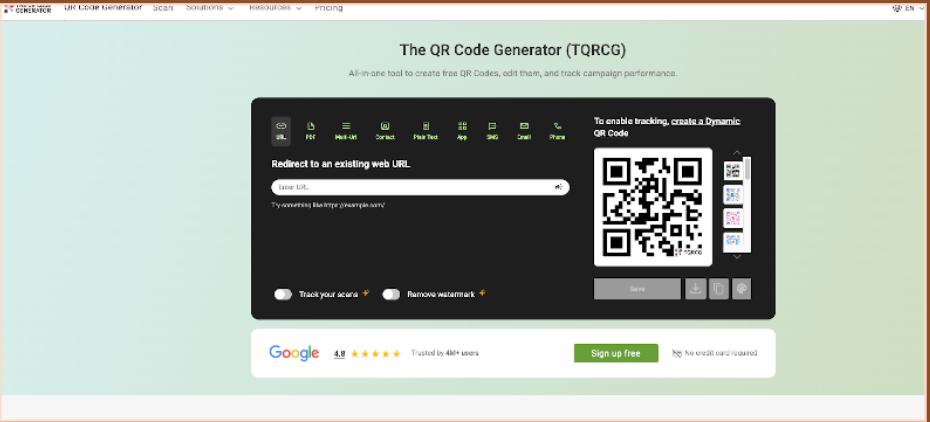Click the sparkle icon inside URL field

(x=558, y=187)
